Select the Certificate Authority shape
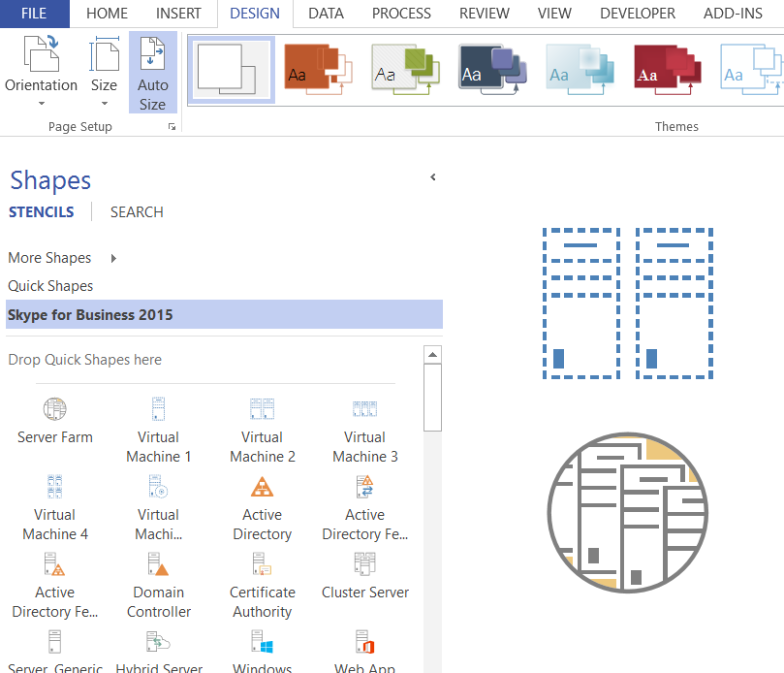This screenshot has height=673, width=784. pos(262,586)
